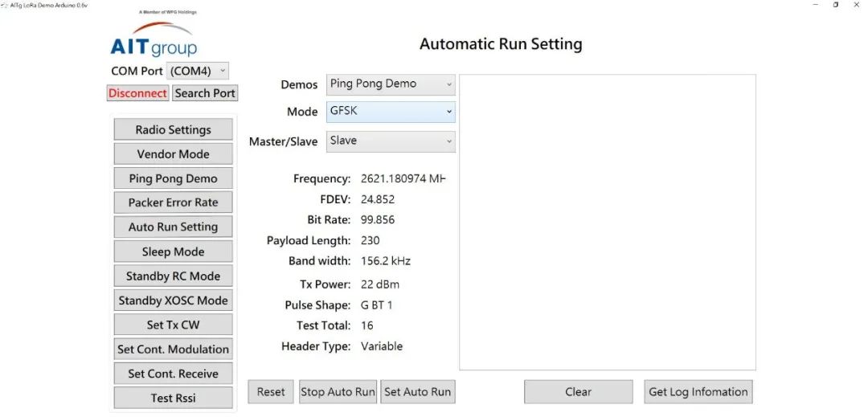The height and width of the screenshot is (417, 868).
Task: Click Set Auto Run button
Action: coord(417,391)
